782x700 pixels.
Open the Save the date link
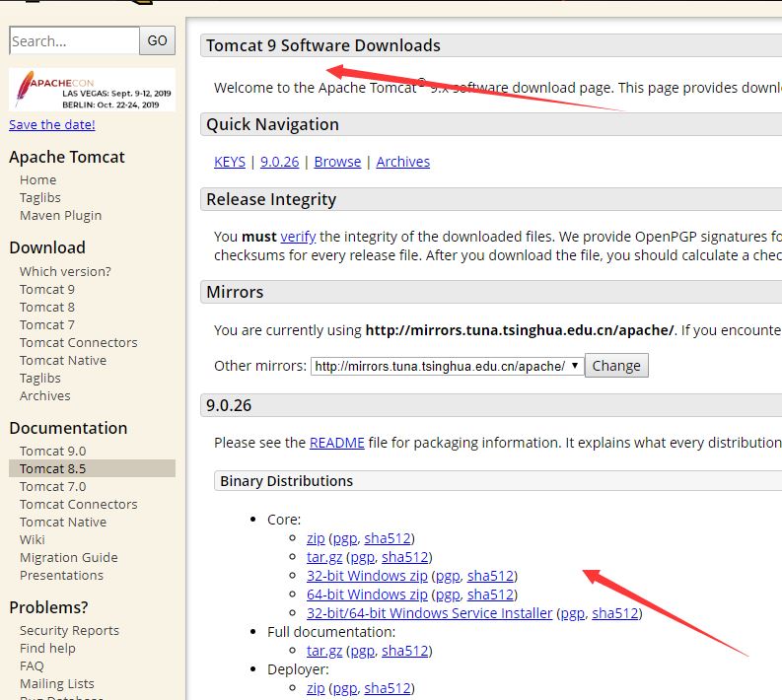[x=52, y=125]
